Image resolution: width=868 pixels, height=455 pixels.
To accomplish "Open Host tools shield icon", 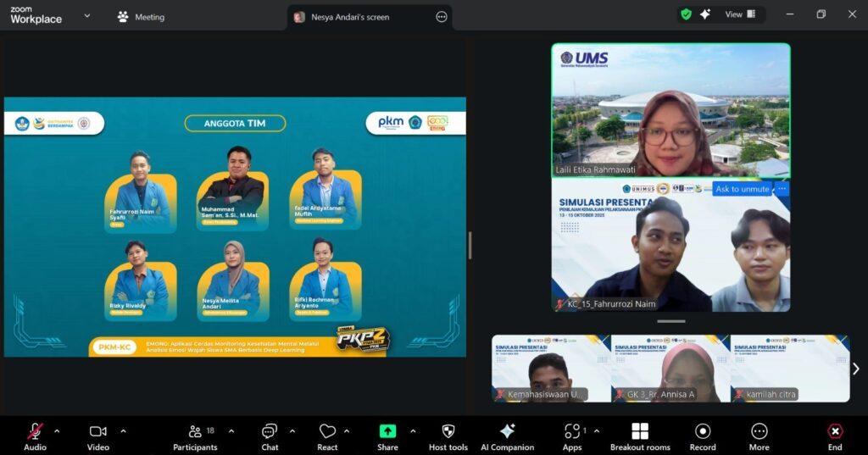I will point(448,431).
